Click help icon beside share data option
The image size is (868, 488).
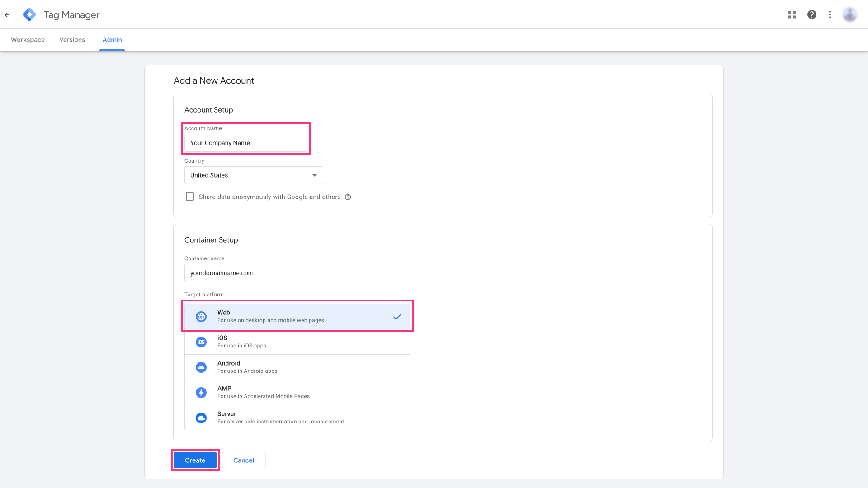(x=348, y=197)
